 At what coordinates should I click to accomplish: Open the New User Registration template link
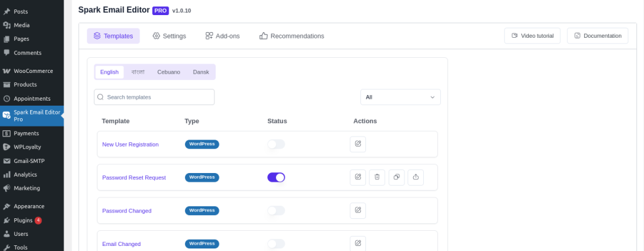pyautogui.click(x=130, y=145)
